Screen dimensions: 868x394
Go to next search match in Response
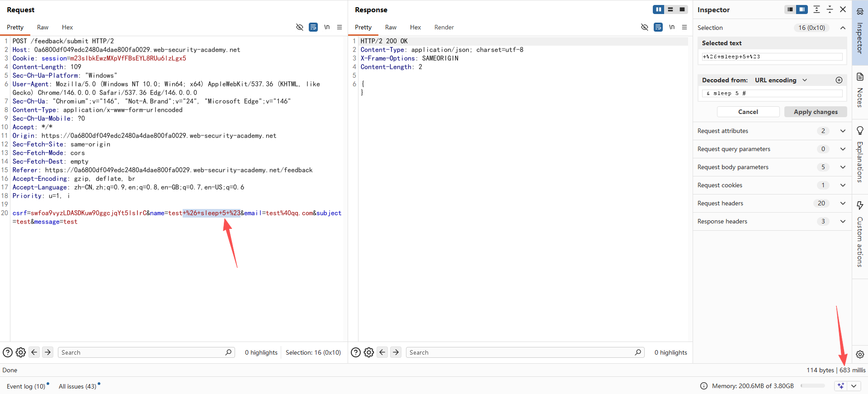click(x=396, y=352)
